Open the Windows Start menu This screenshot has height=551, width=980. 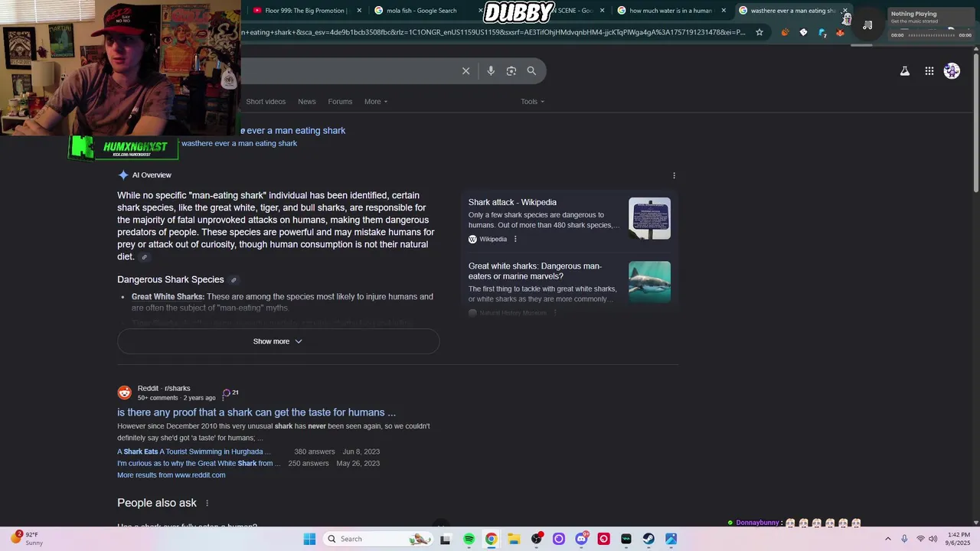[x=309, y=539]
